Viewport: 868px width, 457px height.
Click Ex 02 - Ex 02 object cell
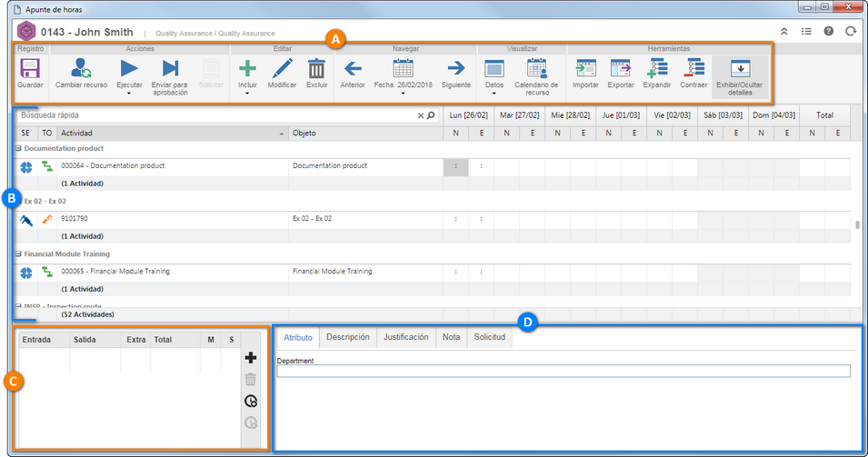(x=365, y=219)
